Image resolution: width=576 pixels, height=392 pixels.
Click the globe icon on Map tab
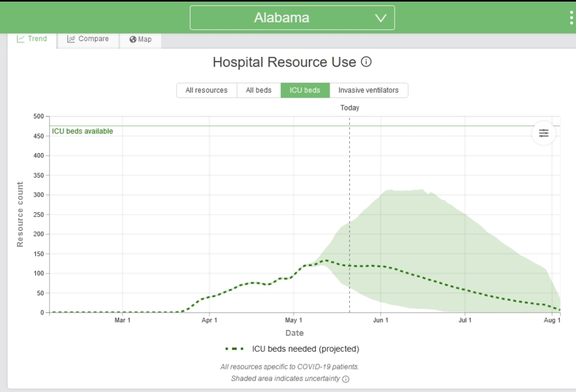133,39
